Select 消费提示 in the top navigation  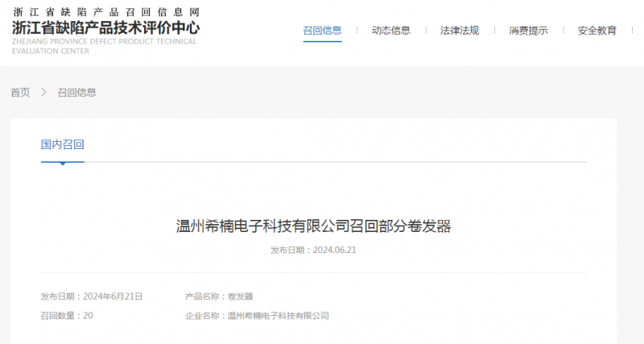click(528, 31)
